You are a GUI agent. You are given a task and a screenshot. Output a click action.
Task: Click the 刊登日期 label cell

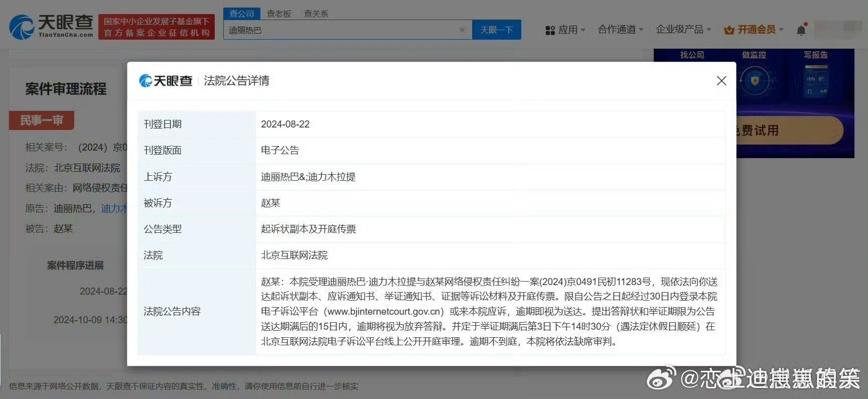tap(197, 124)
